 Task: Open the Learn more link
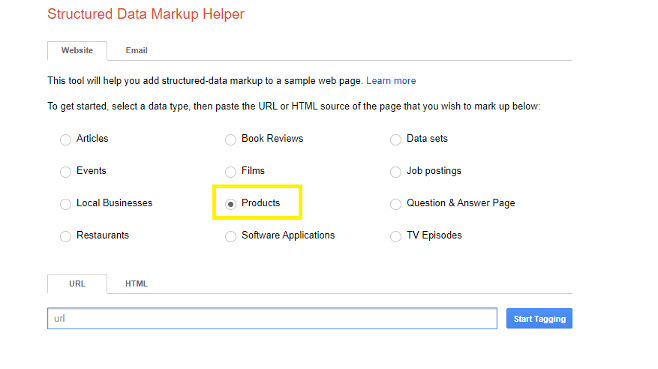pyautogui.click(x=391, y=81)
